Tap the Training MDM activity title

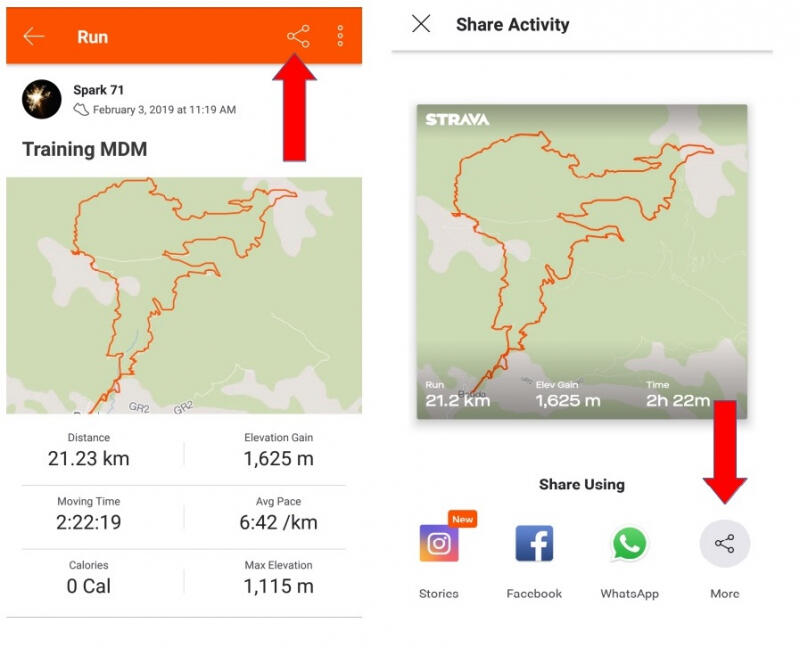coord(85,150)
